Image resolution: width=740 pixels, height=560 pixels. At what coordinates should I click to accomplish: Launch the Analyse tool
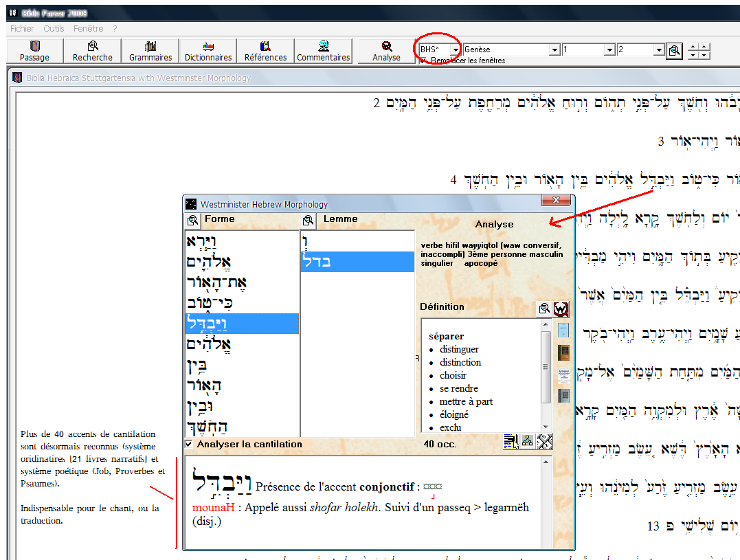pos(387,51)
